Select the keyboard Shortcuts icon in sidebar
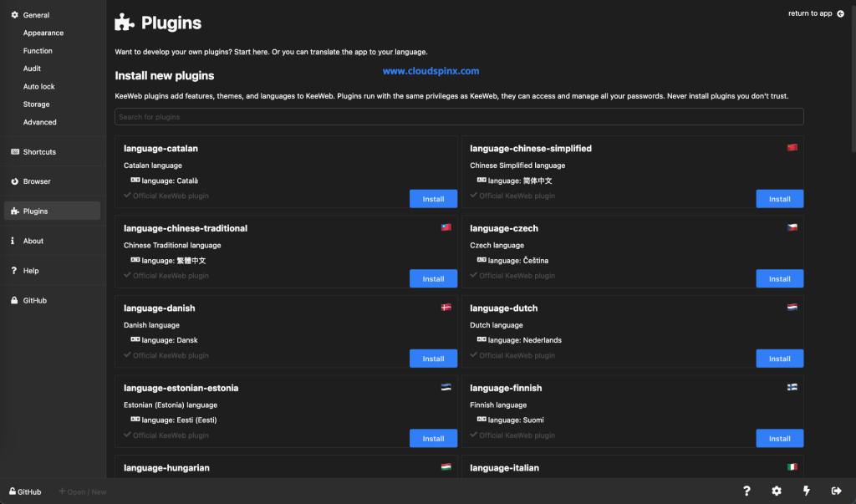Viewport: 856px width, 504px height. [x=17, y=151]
